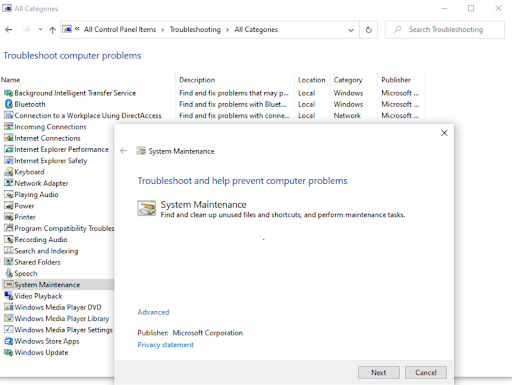Open the Privacy statement link
This screenshot has width=512, height=385.
coord(165,345)
